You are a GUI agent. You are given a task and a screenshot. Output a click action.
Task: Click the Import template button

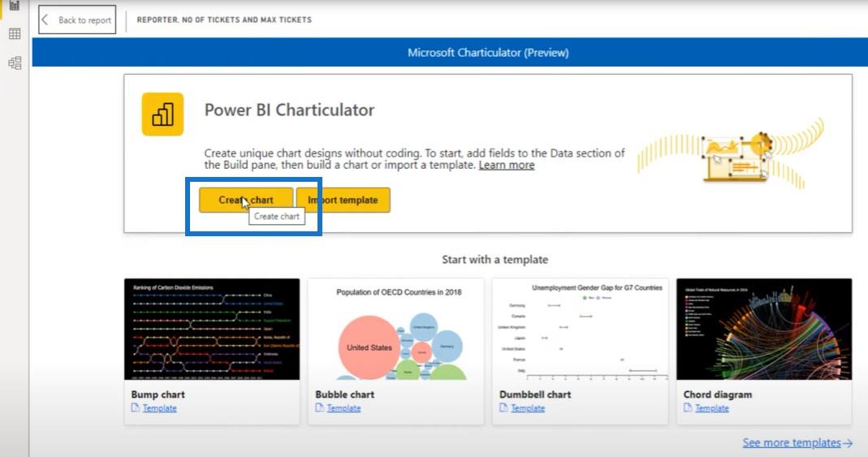(x=343, y=200)
